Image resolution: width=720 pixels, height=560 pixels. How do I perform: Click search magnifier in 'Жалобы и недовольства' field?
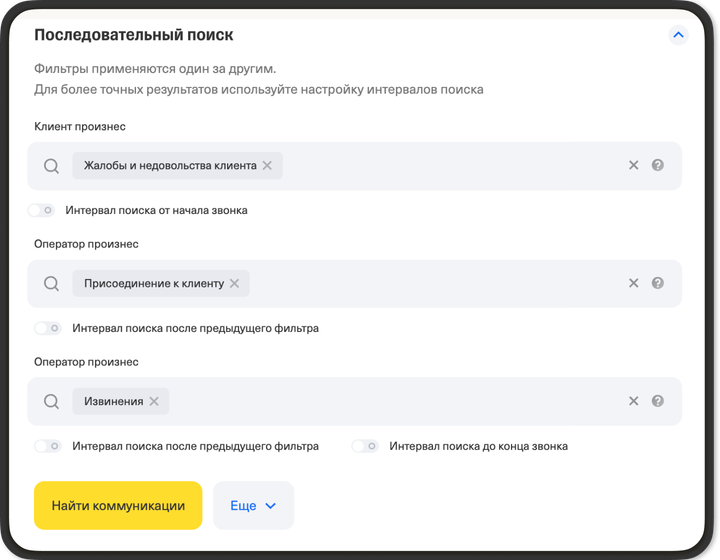pyautogui.click(x=52, y=166)
